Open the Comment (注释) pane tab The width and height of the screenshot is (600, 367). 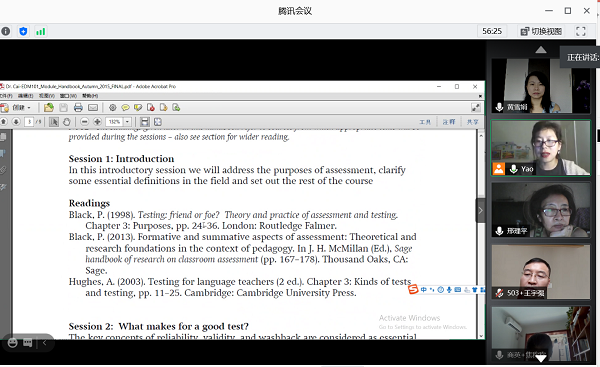(449, 122)
